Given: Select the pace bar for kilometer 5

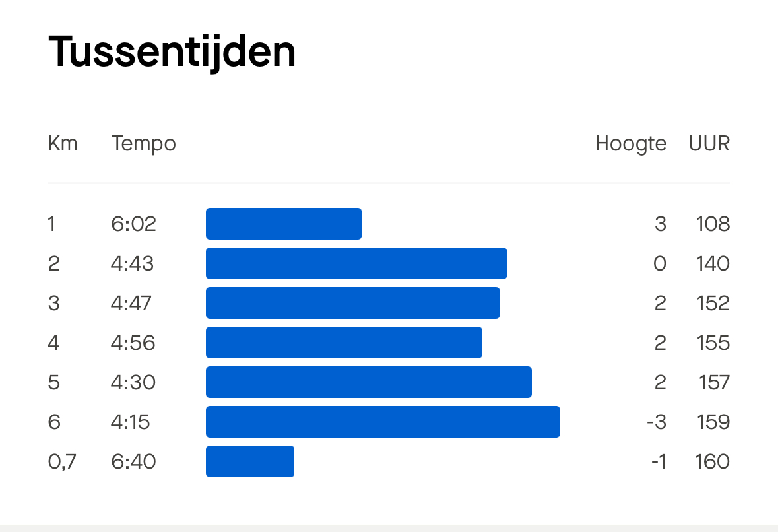Looking at the screenshot, I should click(369, 382).
